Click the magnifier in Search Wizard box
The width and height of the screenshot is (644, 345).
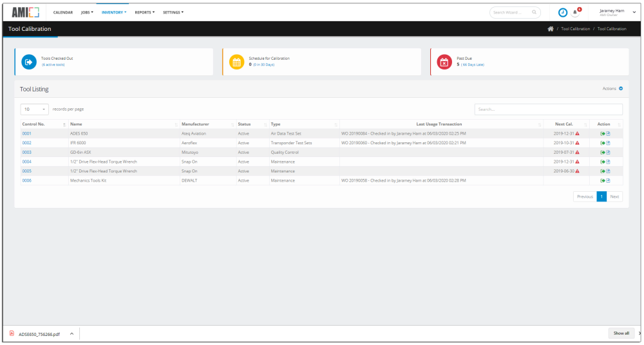click(534, 13)
